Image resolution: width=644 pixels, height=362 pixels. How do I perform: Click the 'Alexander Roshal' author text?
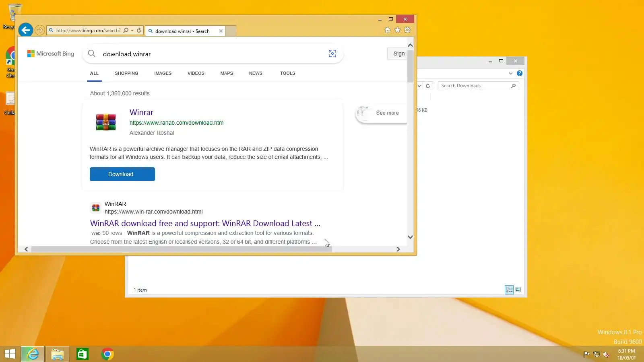[x=152, y=133]
